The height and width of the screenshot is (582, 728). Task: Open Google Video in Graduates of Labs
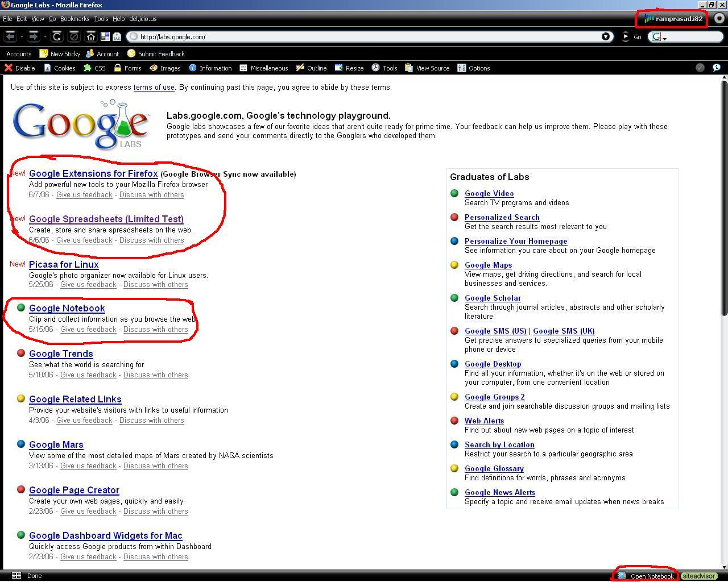[489, 193]
